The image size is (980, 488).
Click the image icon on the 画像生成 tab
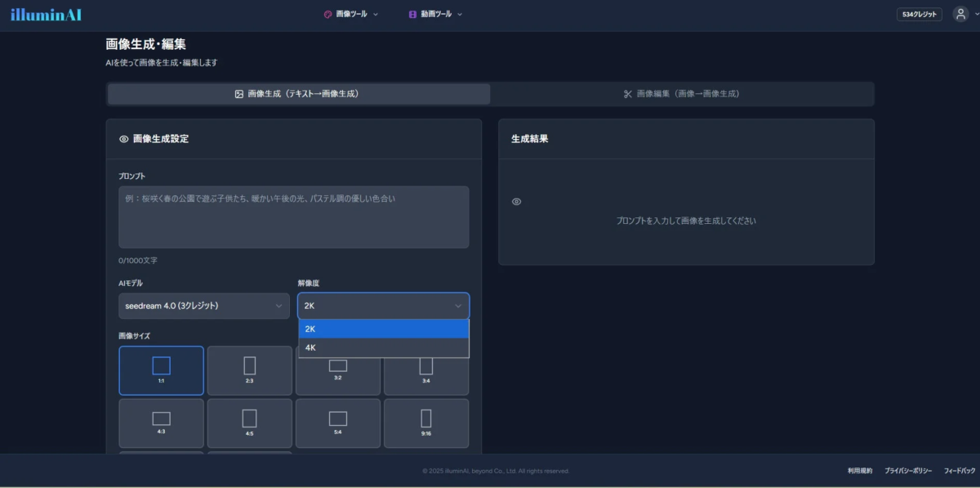238,93
